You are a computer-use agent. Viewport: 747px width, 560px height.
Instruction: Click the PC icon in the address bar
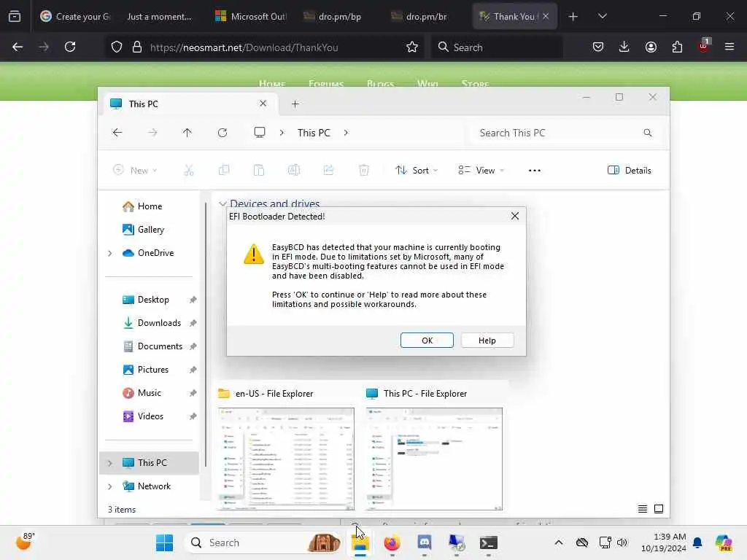pos(260,133)
